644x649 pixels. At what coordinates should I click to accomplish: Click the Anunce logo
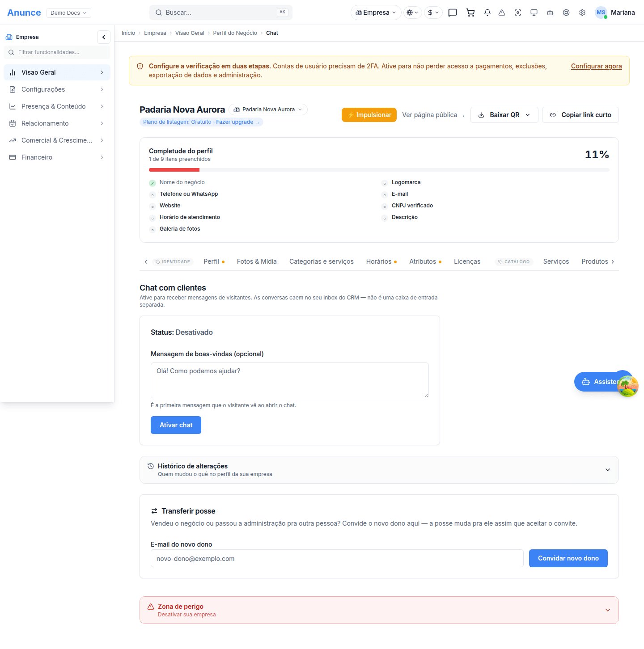[24, 13]
